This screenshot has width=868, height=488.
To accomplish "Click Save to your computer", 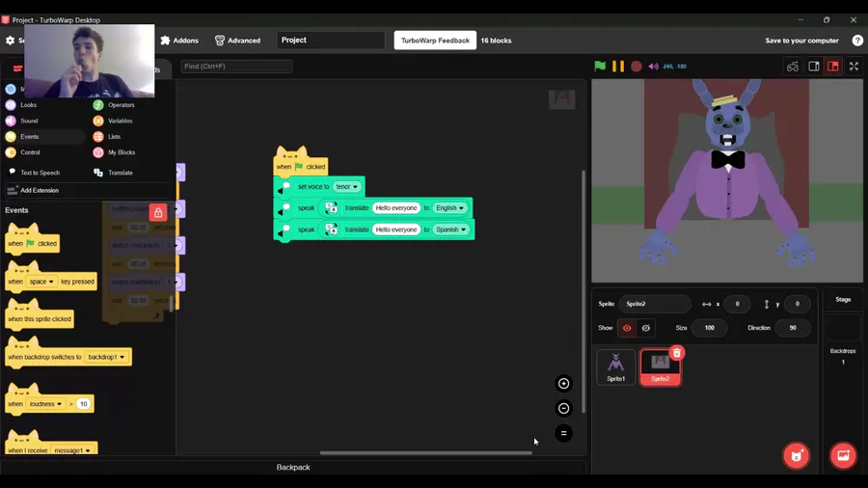I will (801, 41).
